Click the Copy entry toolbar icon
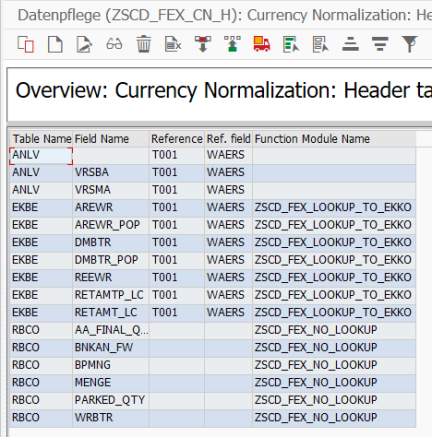 (x=26, y=44)
